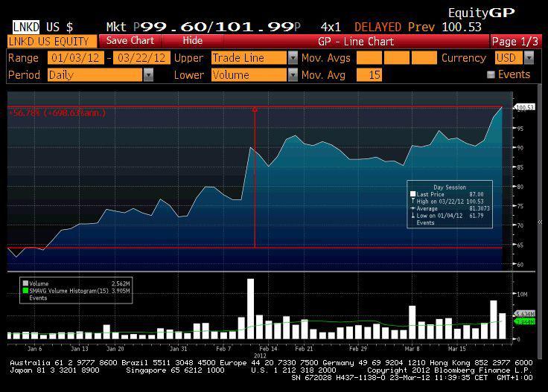Click the 10M volume axis label
The height and width of the screenshot is (392, 548).
(522, 295)
